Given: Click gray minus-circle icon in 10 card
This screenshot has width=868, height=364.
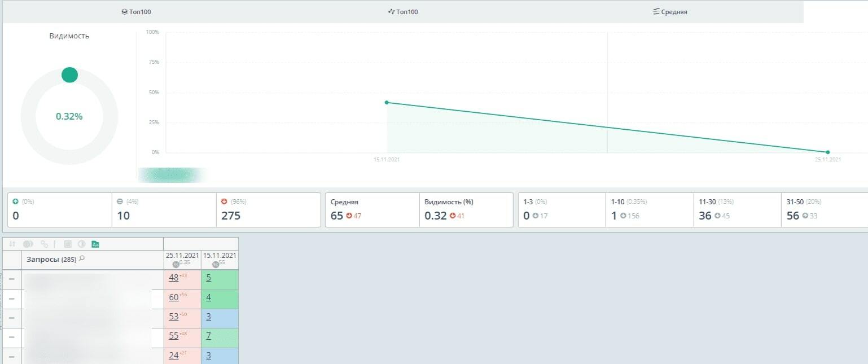Looking at the screenshot, I should coord(120,201).
